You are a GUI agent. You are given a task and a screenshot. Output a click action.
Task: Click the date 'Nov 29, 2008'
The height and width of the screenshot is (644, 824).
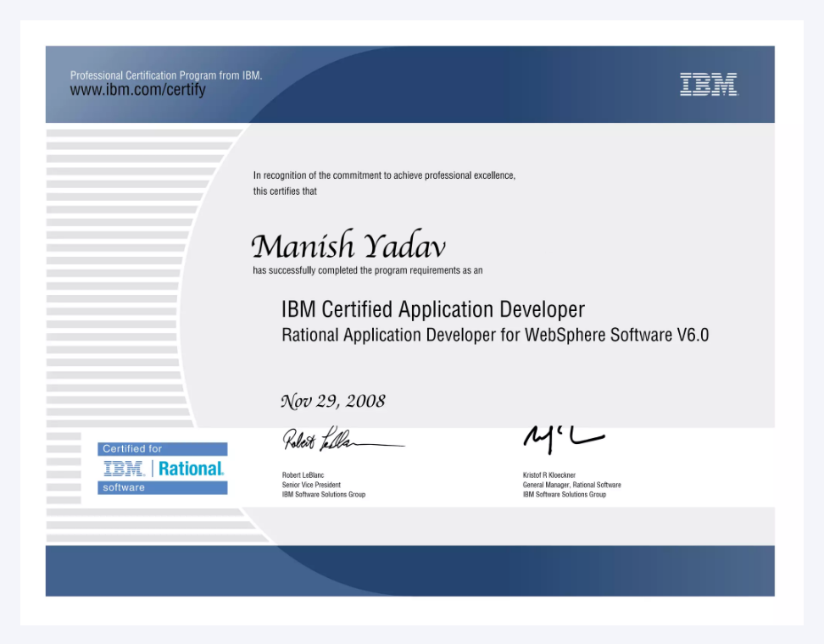(x=333, y=402)
